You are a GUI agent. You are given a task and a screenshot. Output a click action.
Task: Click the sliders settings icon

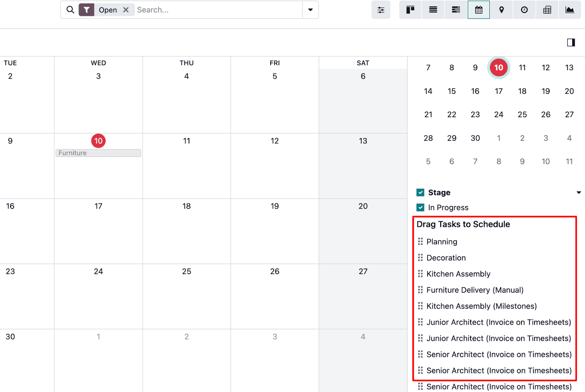click(x=381, y=10)
